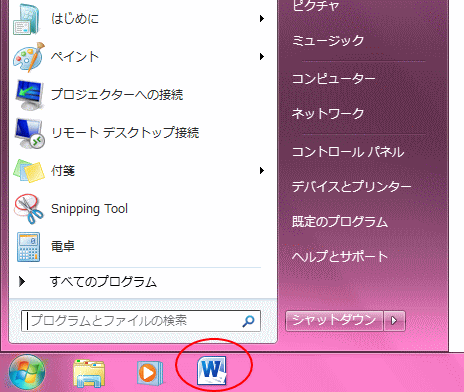The image size is (464, 392).
Task: Click the リモート デスクトップ接続 icon
Action: 29,133
